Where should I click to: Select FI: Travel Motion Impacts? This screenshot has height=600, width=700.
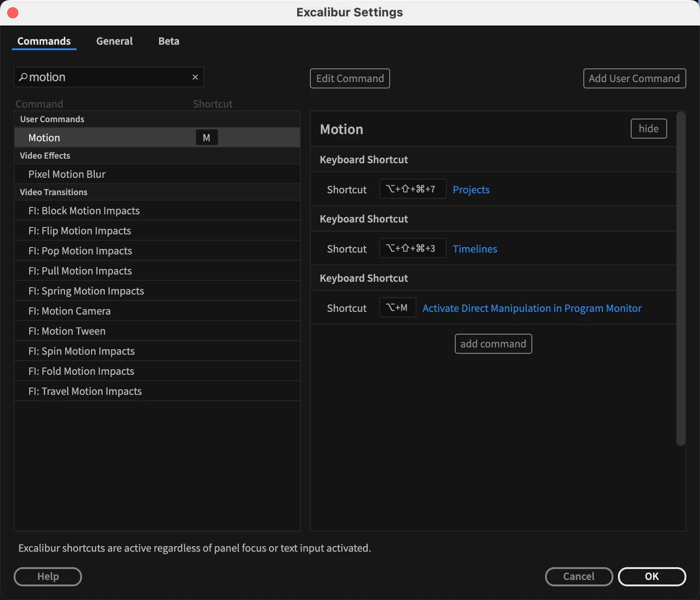(157, 391)
